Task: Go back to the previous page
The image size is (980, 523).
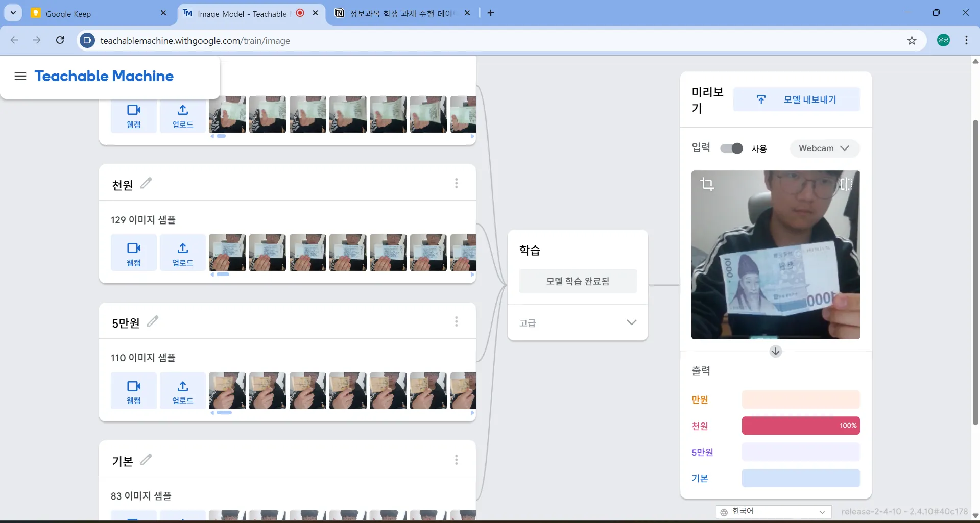Action: click(x=14, y=40)
